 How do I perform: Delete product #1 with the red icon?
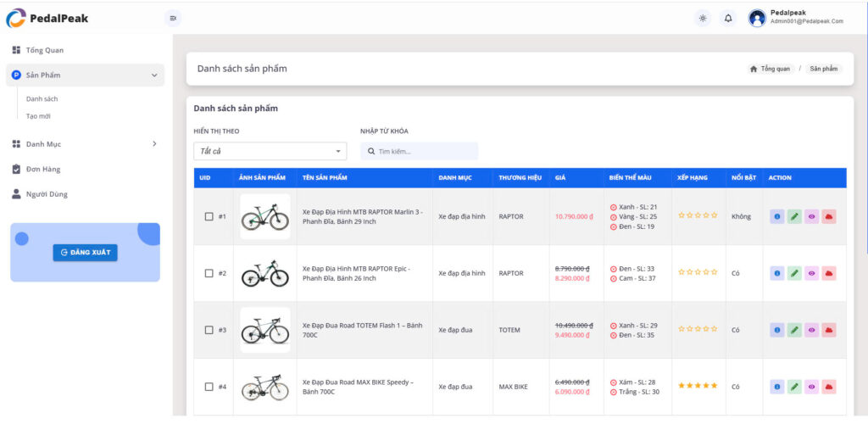829,216
